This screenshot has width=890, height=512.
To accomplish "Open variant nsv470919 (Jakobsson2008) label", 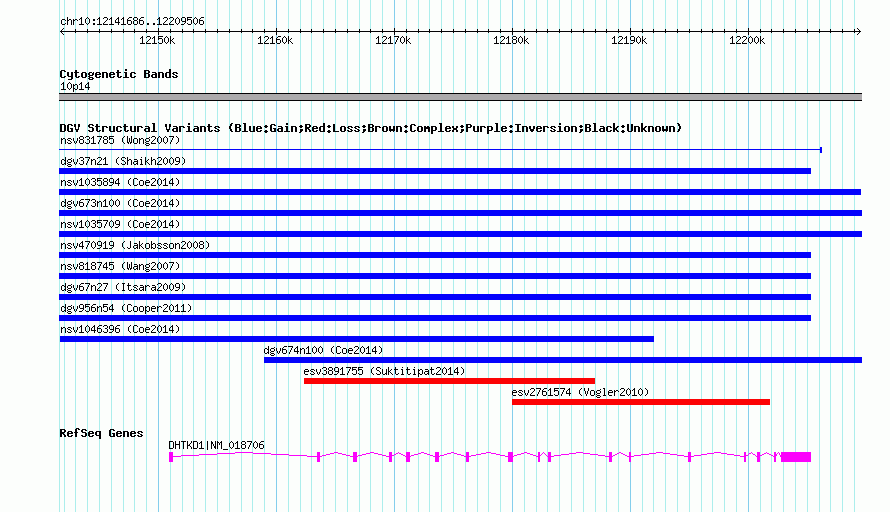I will [x=135, y=245].
